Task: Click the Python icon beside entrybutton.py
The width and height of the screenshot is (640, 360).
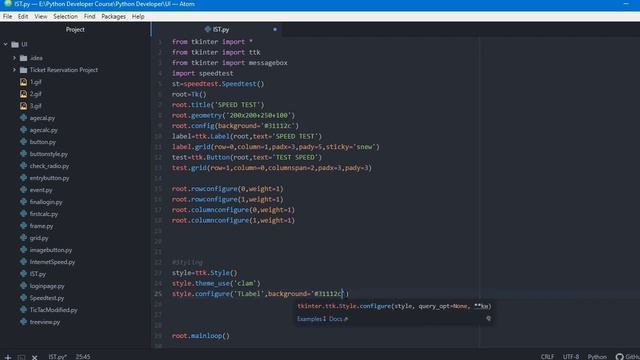Action: [23, 178]
